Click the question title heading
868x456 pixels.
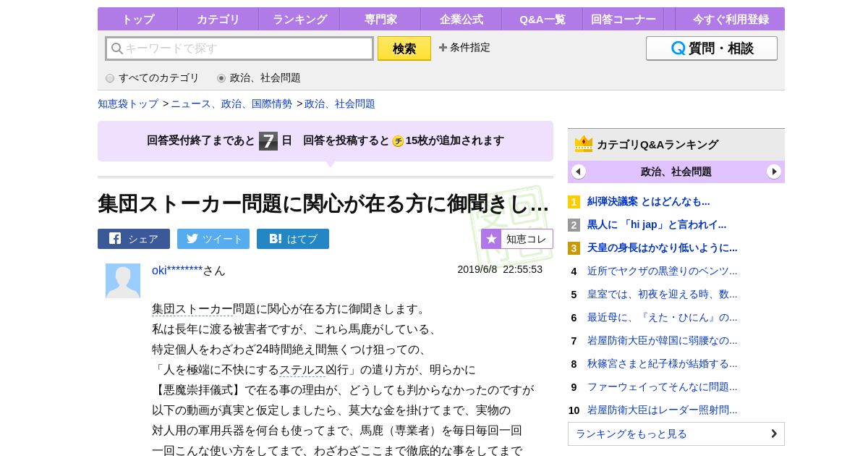pos(323,204)
